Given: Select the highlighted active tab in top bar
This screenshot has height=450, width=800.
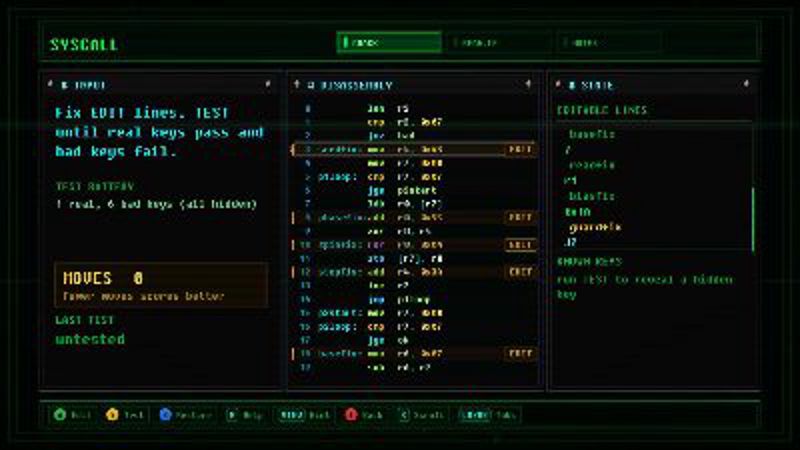Looking at the screenshot, I should tap(389, 42).
